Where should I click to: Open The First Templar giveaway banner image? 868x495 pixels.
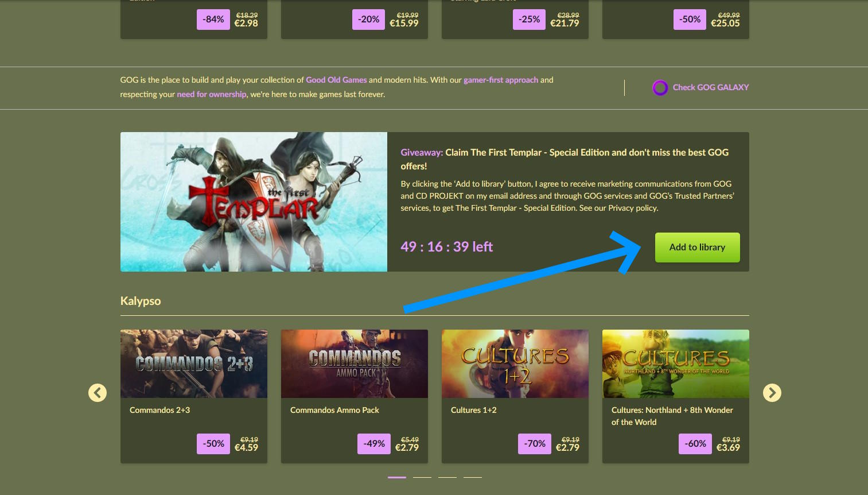click(x=254, y=202)
